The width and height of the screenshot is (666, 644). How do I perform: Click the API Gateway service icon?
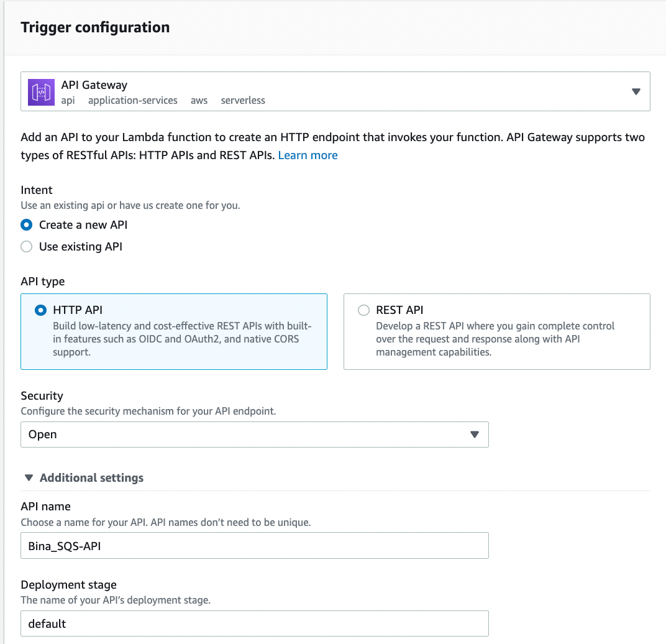(41, 92)
